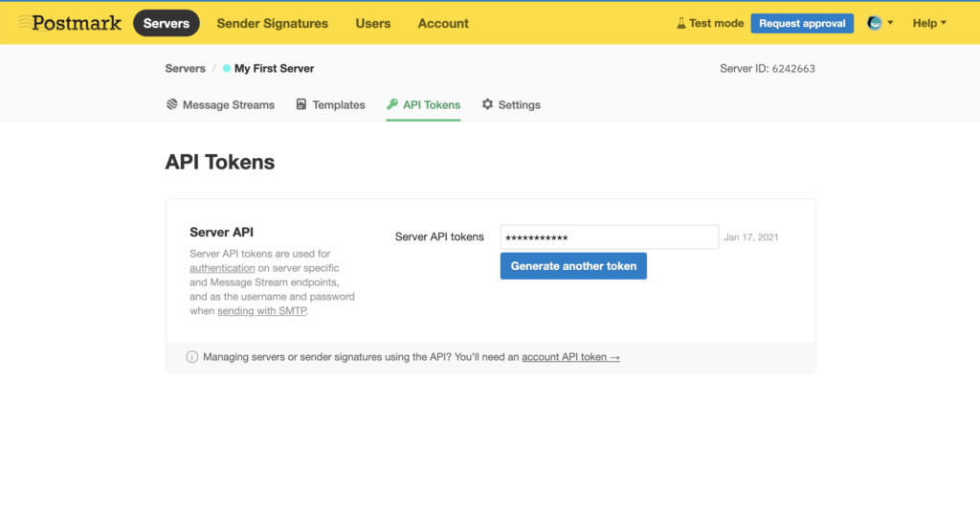
Task: Click the Server API section title
Action: (221, 232)
